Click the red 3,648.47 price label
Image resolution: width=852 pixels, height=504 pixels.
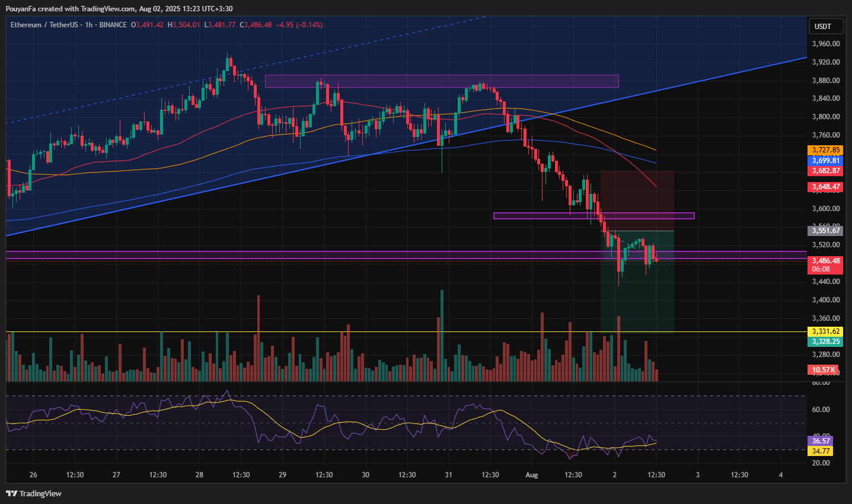(825, 187)
